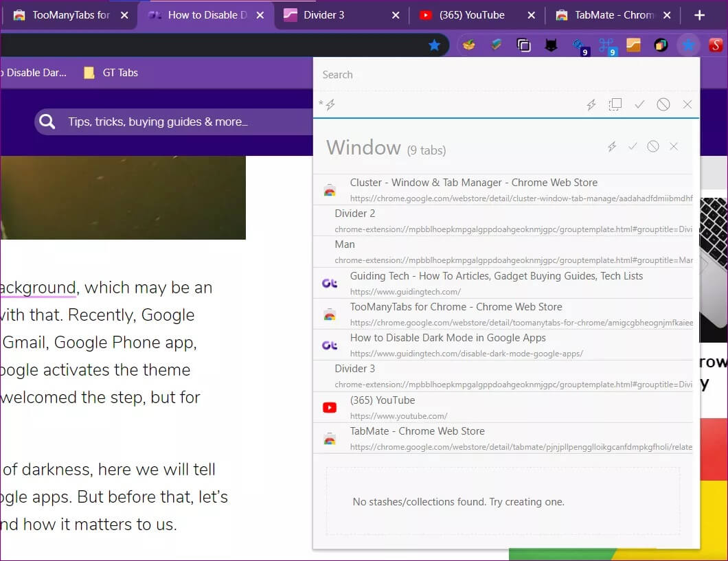Click the magnifier icon in site search
This screenshot has width=728, height=561.
click(47, 122)
